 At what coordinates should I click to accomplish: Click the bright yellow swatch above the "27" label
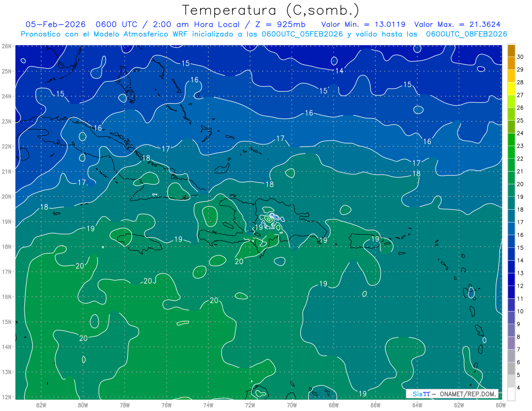click(x=511, y=89)
